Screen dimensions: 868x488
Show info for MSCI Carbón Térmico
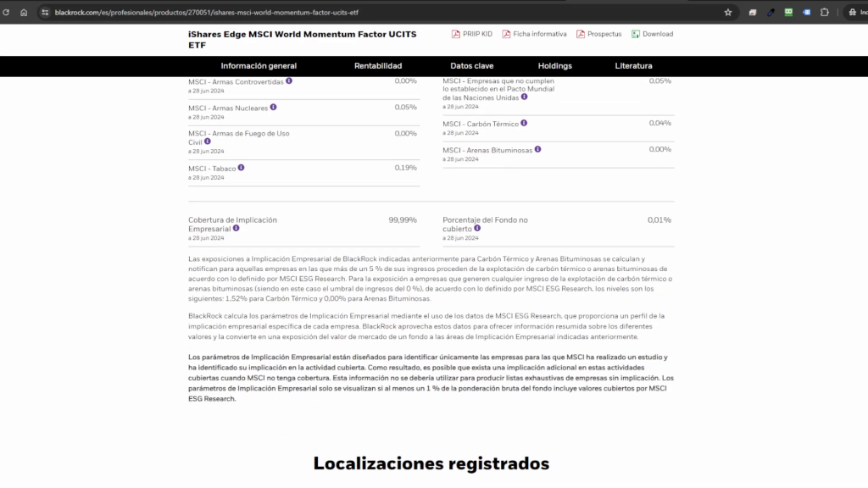524,124
